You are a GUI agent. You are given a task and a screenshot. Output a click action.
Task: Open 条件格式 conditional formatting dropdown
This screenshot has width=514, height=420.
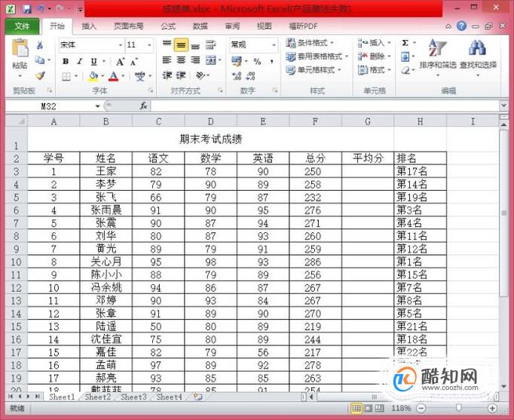310,43
